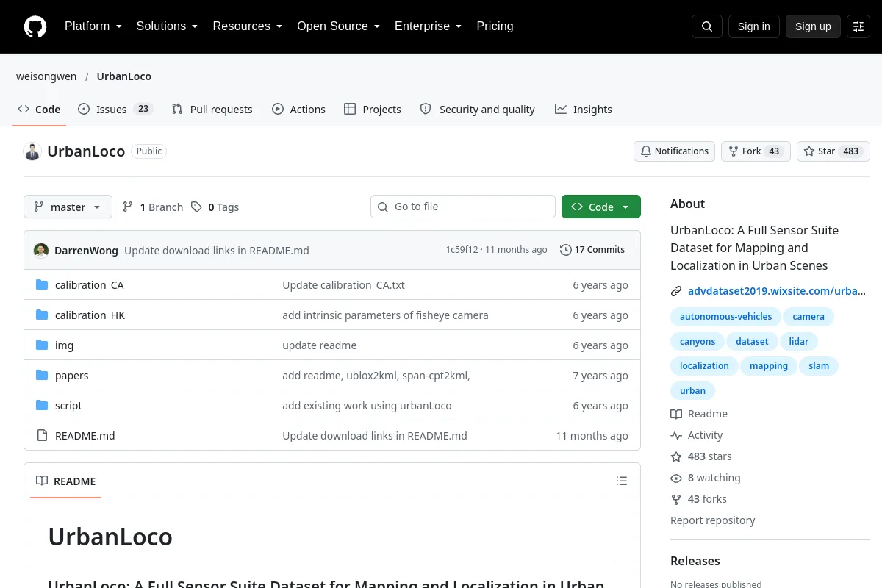
Task: Open the calibration_HK folder icon
Action: click(42, 315)
